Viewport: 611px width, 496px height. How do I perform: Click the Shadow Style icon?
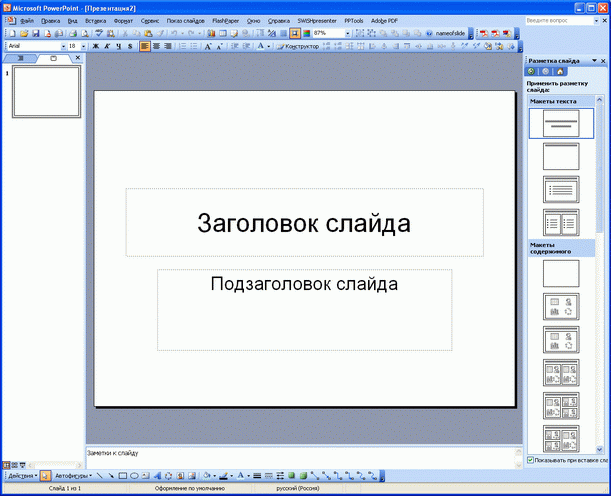[x=291, y=476]
